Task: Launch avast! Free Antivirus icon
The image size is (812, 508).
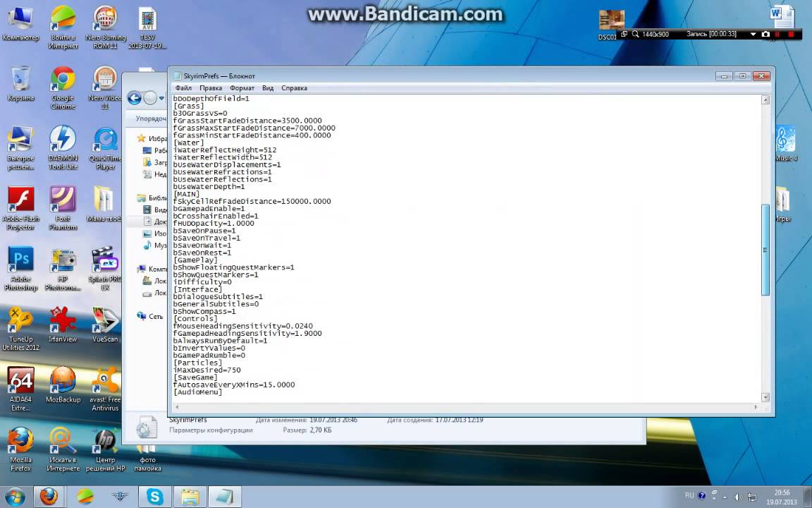Action: tap(105, 389)
